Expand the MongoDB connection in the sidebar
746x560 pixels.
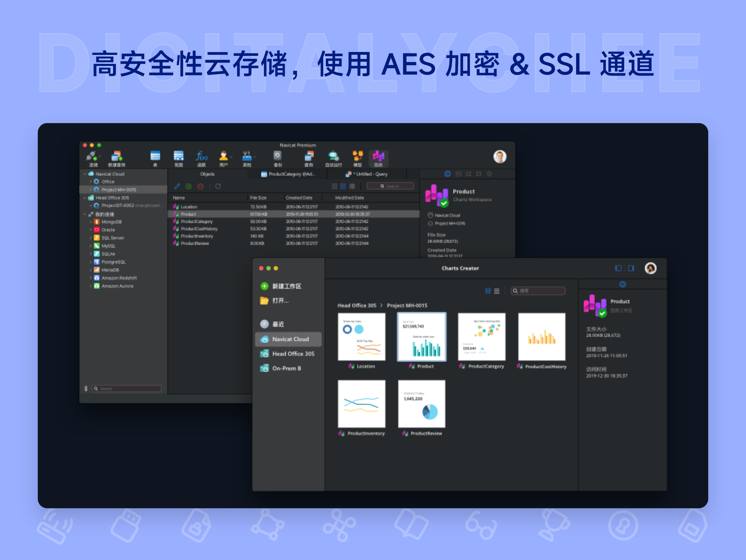tap(90, 222)
